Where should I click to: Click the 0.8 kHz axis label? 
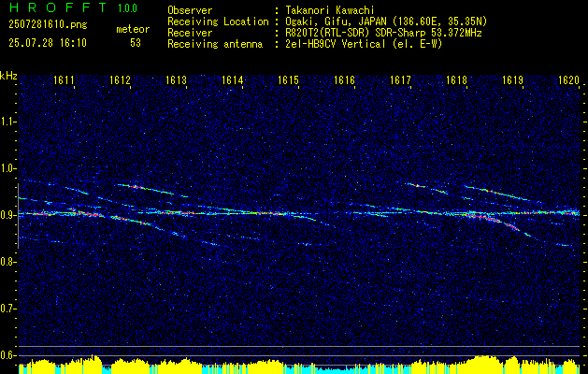(x=7, y=262)
